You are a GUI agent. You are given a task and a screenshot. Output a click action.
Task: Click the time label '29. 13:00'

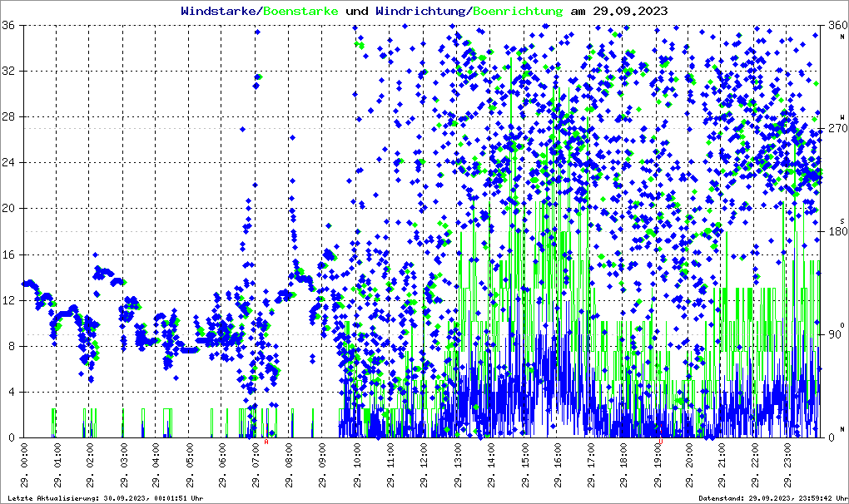coord(458,466)
